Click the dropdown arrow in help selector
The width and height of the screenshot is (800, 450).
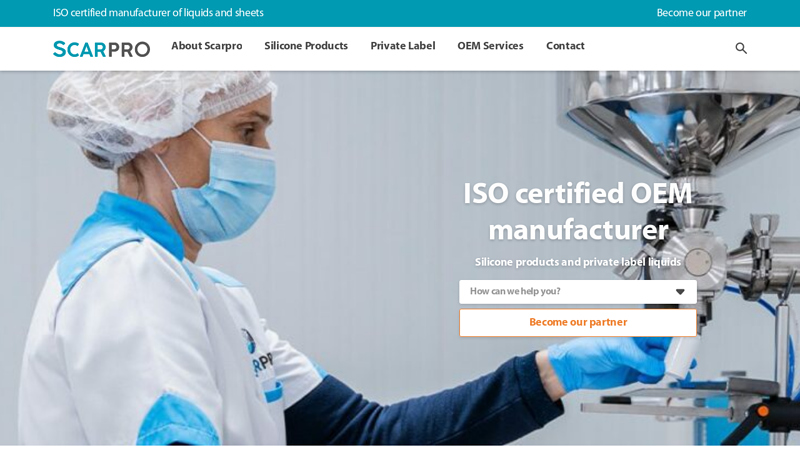click(x=680, y=292)
